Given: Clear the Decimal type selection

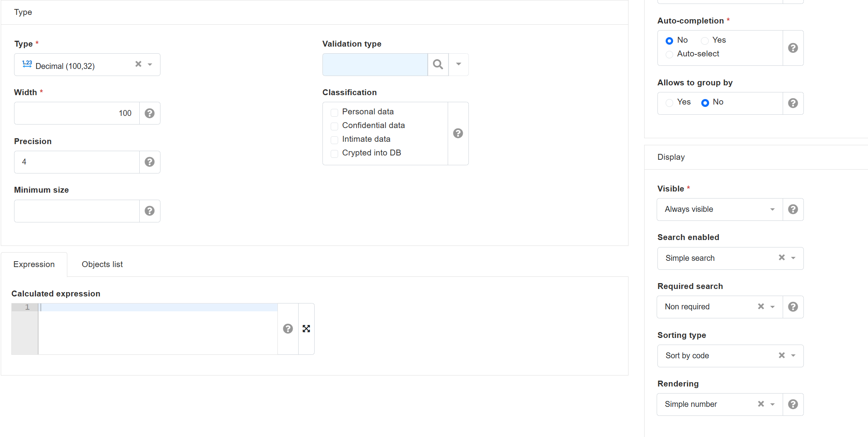Looking at the screenshot, I should (138, 64).
